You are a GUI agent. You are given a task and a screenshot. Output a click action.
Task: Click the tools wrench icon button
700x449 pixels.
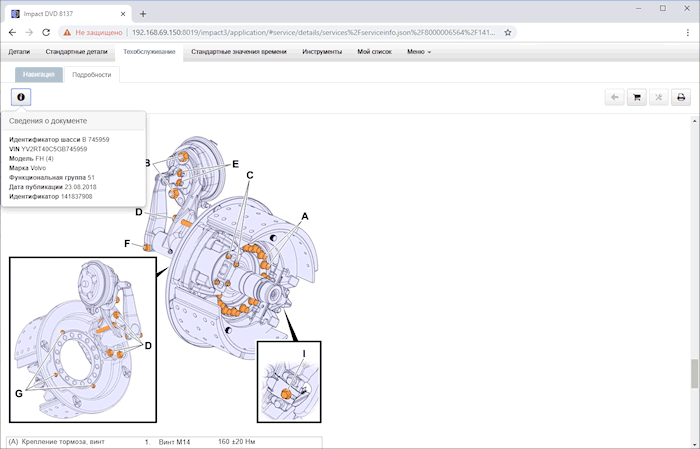click(x=658, y=97)
